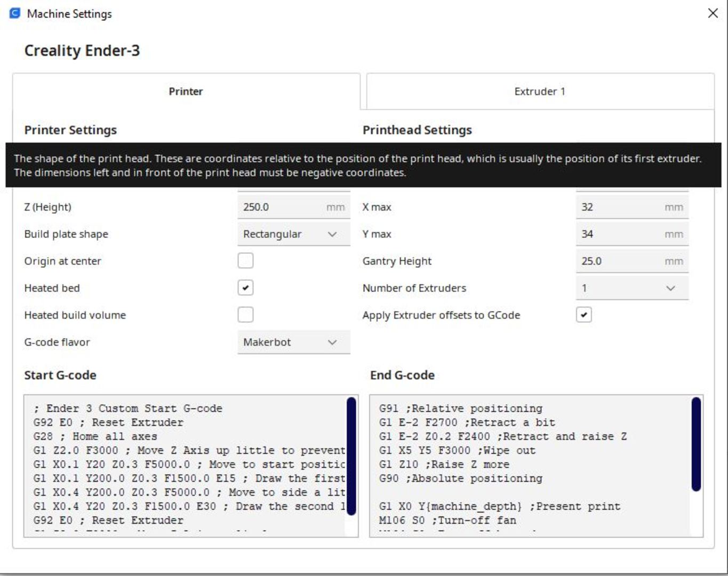Open the Number of Extruders dropdown
This screenshot has width=728, height=576.
(632, 288)
